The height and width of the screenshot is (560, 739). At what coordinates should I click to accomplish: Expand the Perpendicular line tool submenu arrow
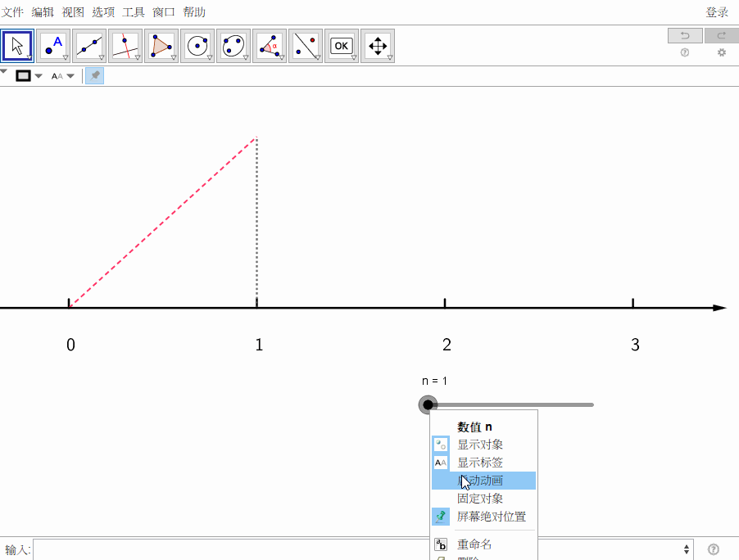(138, 57)
